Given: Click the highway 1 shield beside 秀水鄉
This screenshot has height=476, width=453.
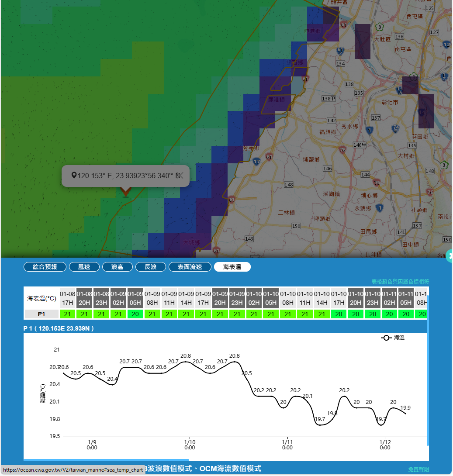Looking at the screenshot, I should click(370, 130).
